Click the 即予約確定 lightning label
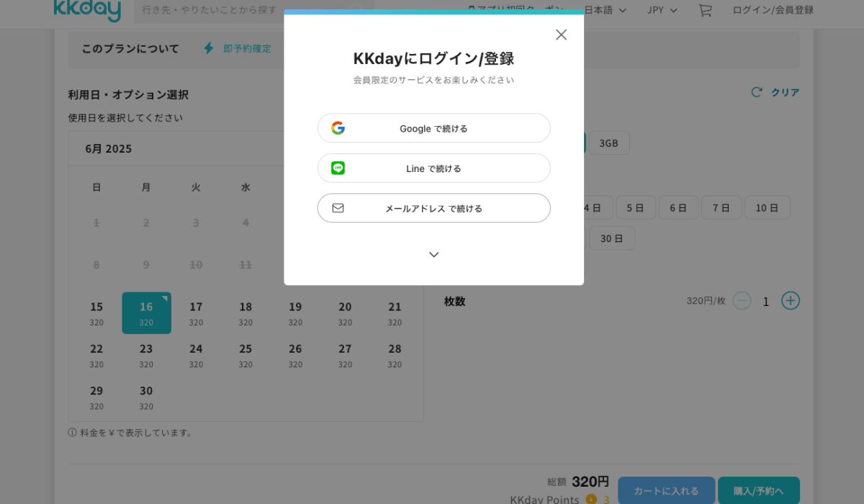 point(247,49)
